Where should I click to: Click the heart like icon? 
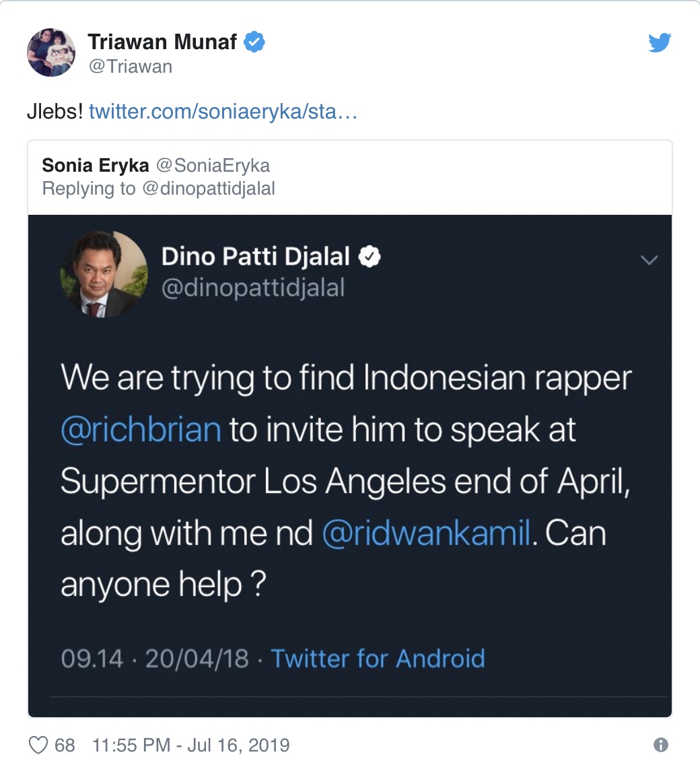[x=39, y=745]
